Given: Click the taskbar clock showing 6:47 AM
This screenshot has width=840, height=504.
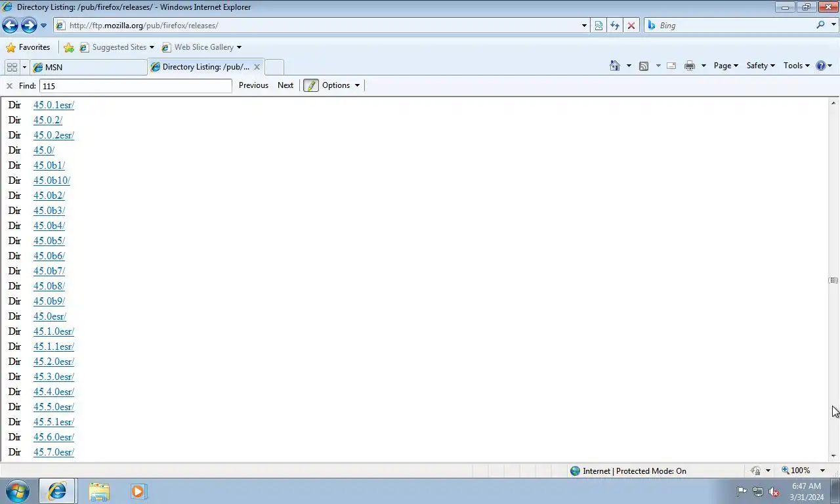Looking at the screenshot, I should pos(806,492).
